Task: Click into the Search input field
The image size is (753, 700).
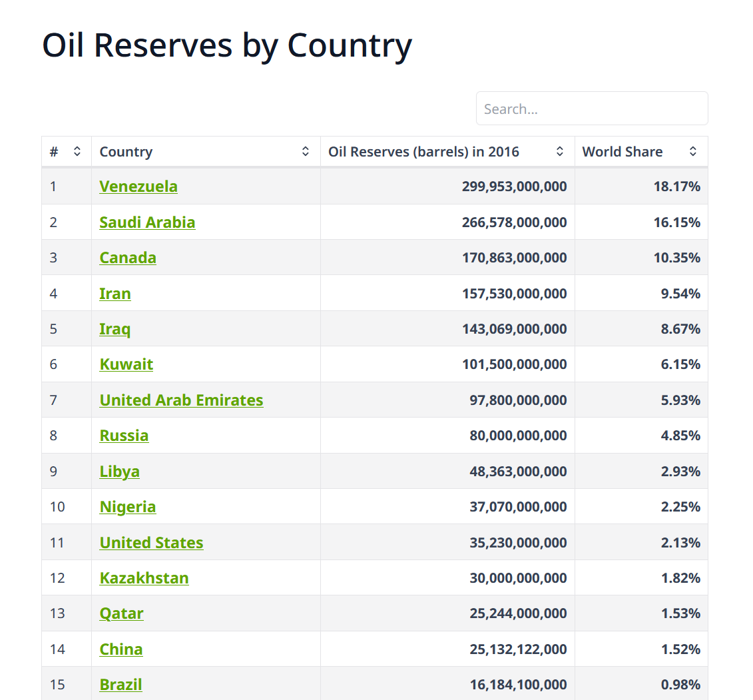Action: tap(591, 109)
